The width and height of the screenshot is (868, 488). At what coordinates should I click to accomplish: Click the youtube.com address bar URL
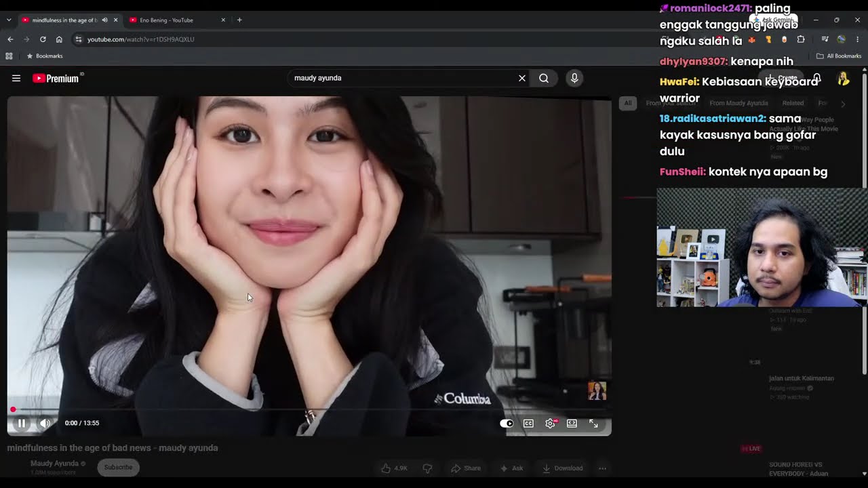[140, 39]
